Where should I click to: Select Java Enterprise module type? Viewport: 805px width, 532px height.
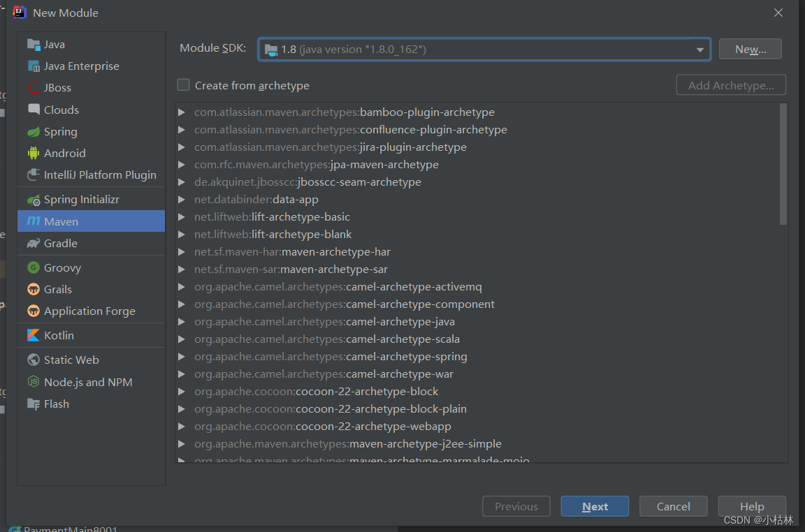[x=81, y=66]
